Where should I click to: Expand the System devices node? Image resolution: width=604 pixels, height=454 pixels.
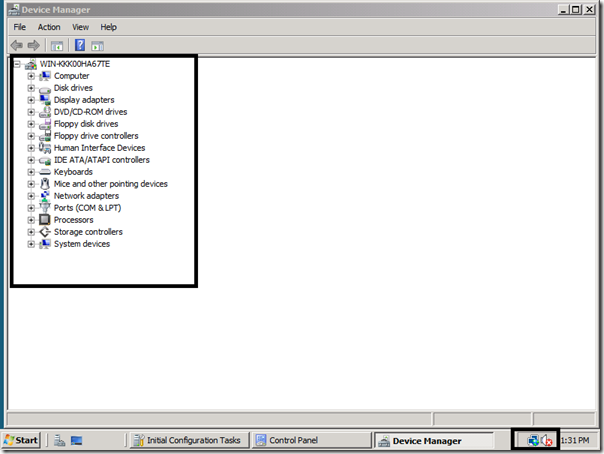coord(31,244)
